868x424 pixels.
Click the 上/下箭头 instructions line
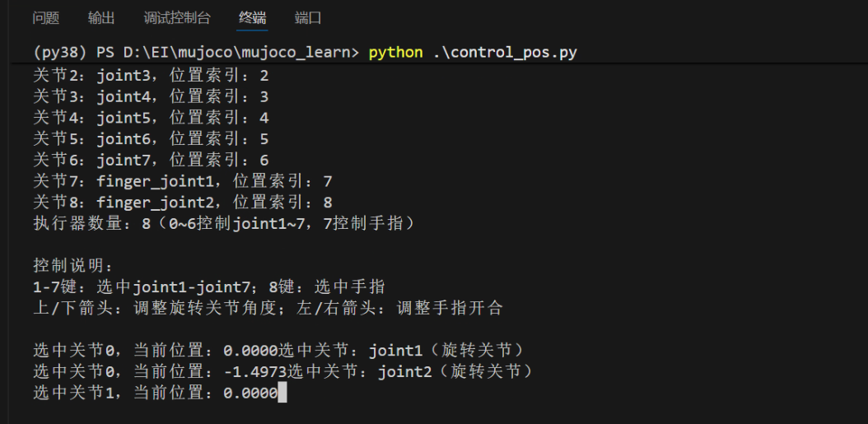click(268, 308)
